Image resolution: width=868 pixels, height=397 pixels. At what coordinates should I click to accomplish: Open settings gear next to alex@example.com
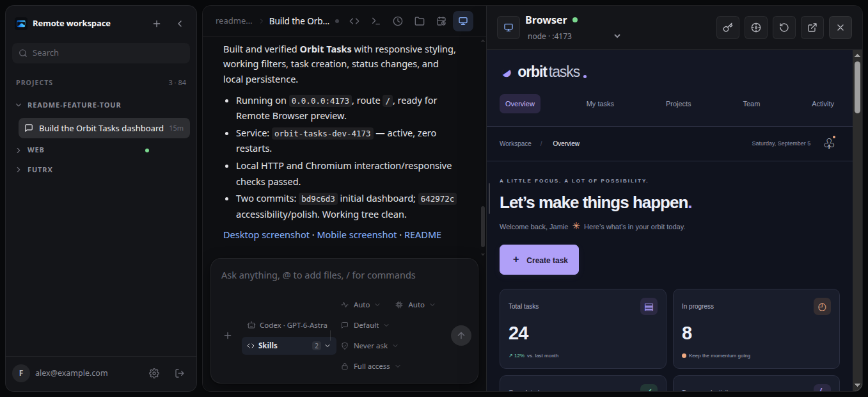(154, 373)
